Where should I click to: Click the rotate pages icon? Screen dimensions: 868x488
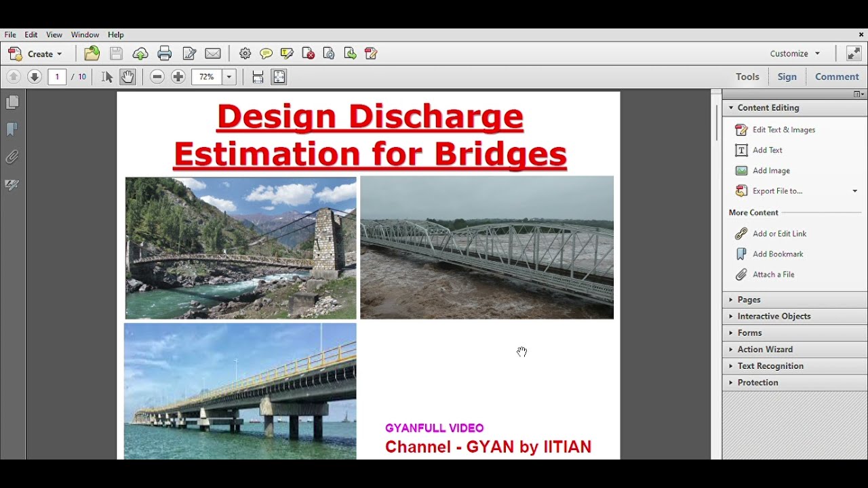pyautogui.click(x=329, y=54)
